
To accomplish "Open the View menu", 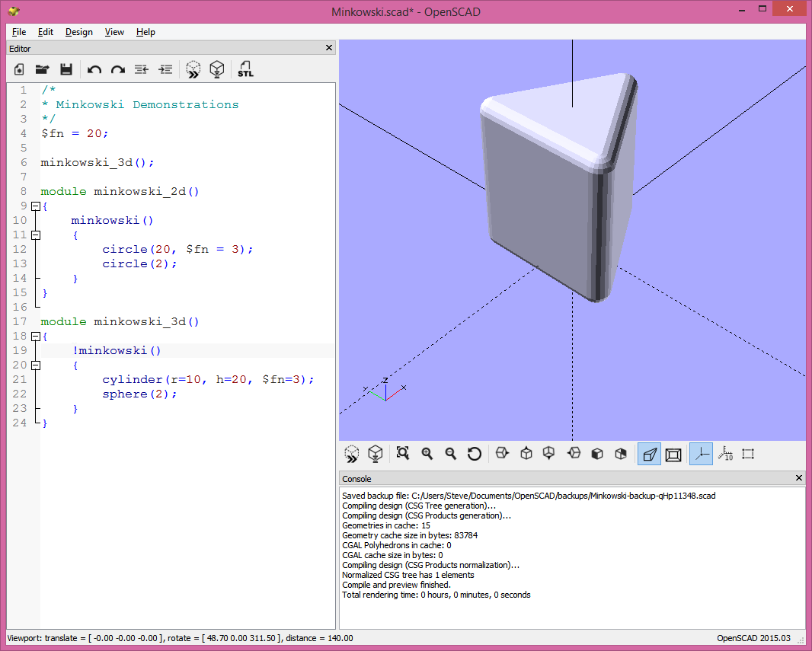I will (x=114, y=32).
